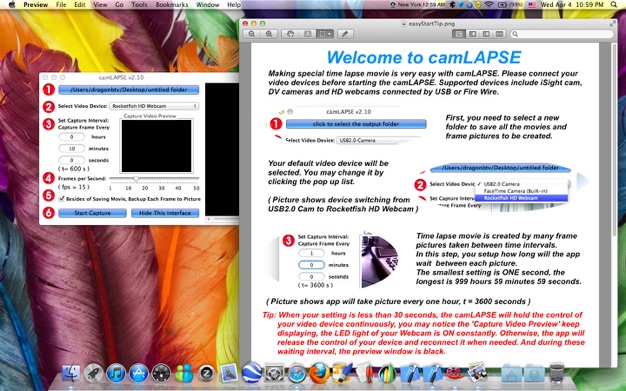This screenshot has height=391, width=626.
Task: Open the Apple menu
Action: 12,5
